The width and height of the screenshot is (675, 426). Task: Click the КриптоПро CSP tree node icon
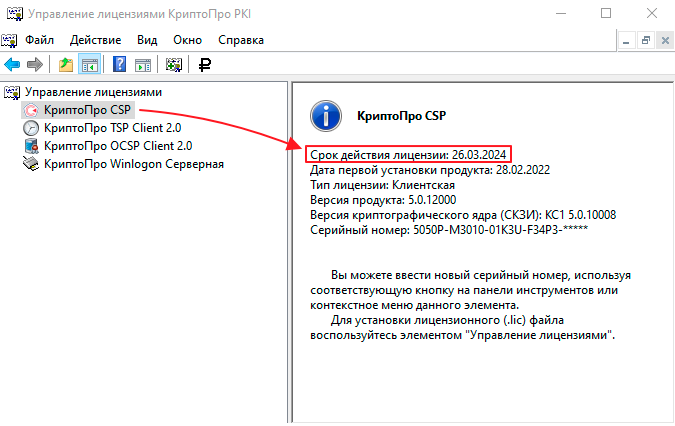click(31, 110)
